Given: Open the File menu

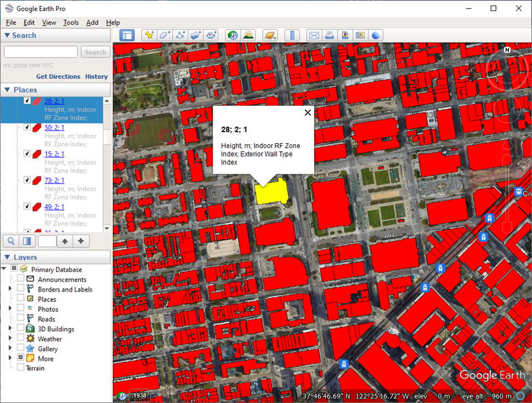Looking at the screenshot, I should (11, 22).
